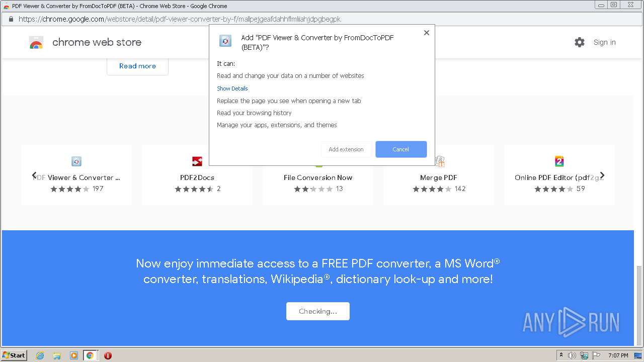Click the show desktop monitor icon in the tray
Image resolution: width=644 pixels, height=362 pixels.
click(x=638, y=355)
